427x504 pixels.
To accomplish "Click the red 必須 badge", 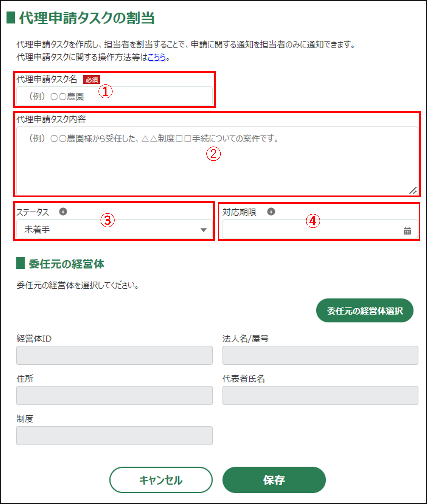I will tap(92, 79).
